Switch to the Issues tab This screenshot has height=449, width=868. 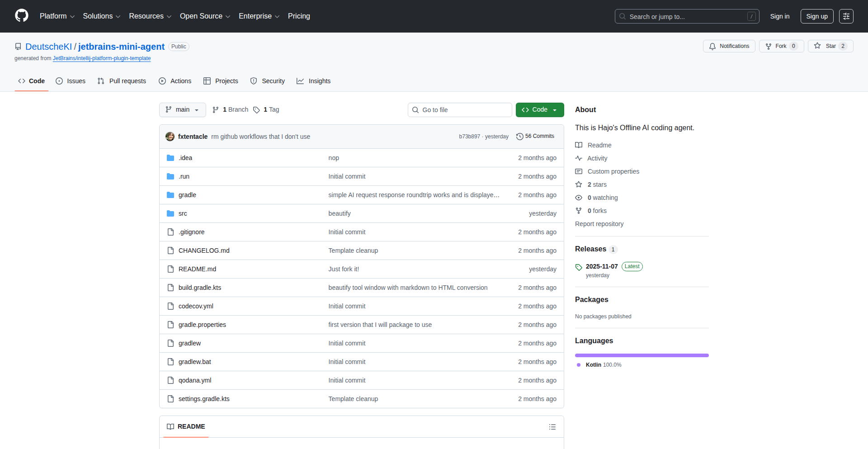(71, 81)
